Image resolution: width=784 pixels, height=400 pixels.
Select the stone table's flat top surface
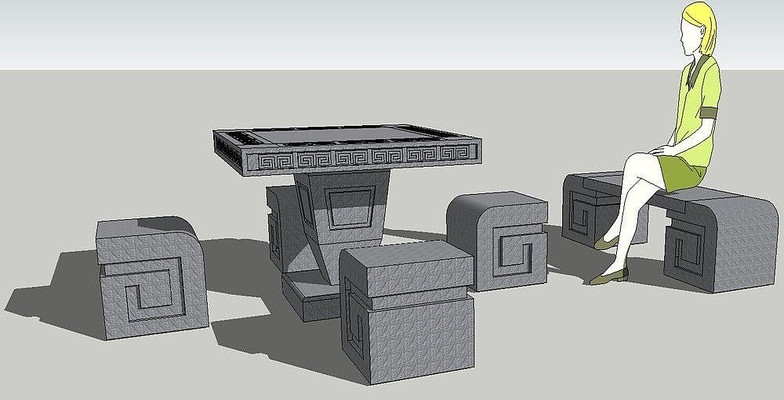(x=331, y=136)
